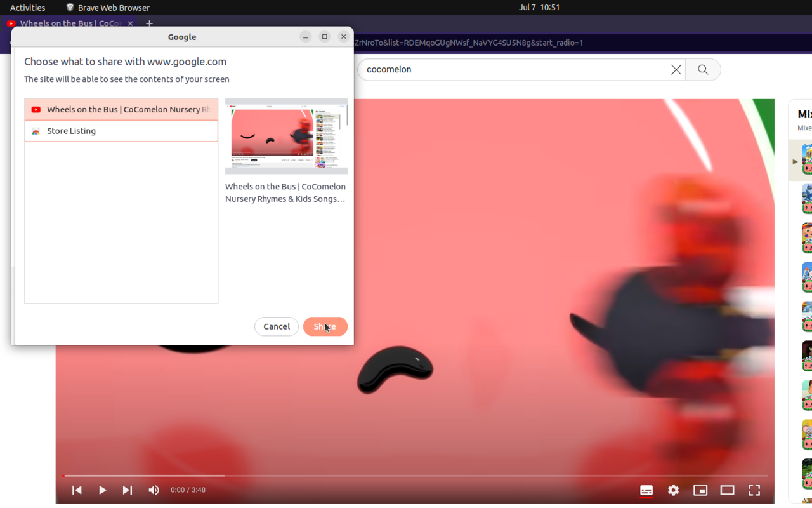Click the shared tab preview thumbnail

click(286, 136)
